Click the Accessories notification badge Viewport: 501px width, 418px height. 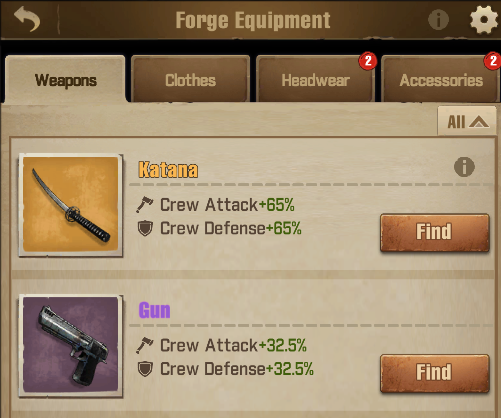(493, 61)
